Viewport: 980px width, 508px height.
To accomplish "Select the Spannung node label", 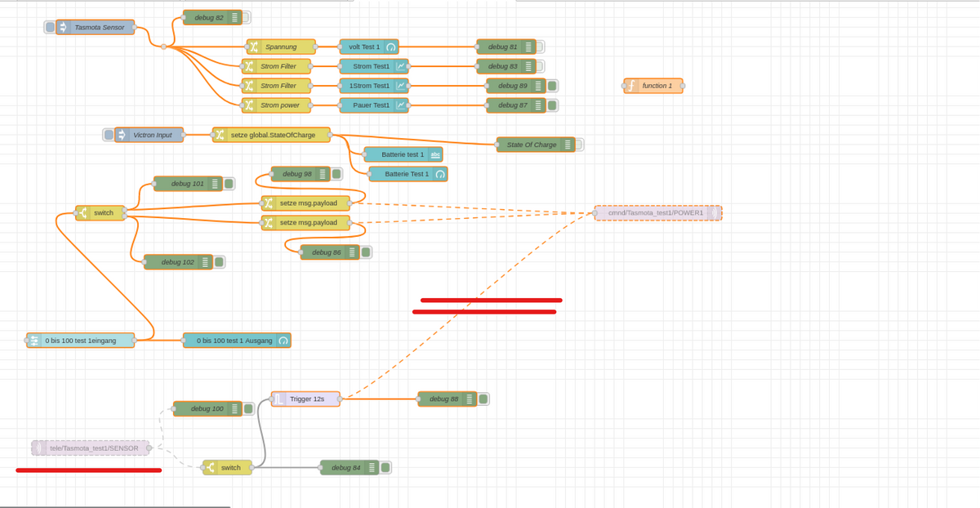I will tap(281, 47).
